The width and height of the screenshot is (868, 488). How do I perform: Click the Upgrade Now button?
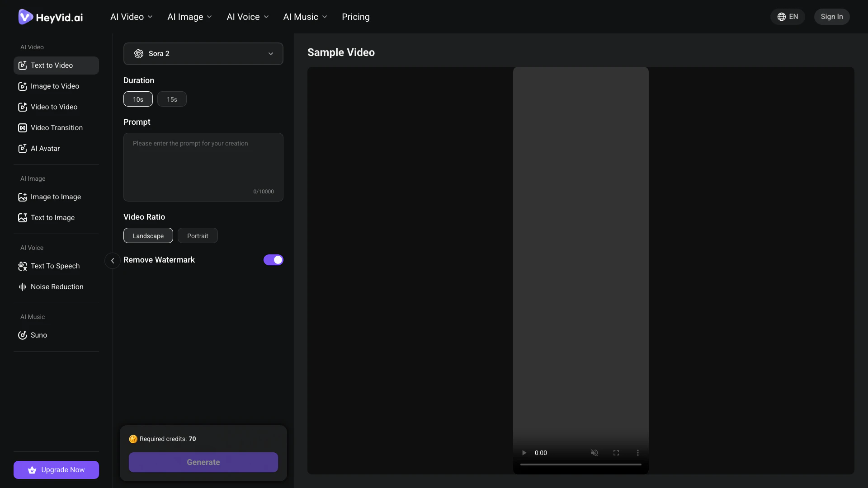click(56, 470)
